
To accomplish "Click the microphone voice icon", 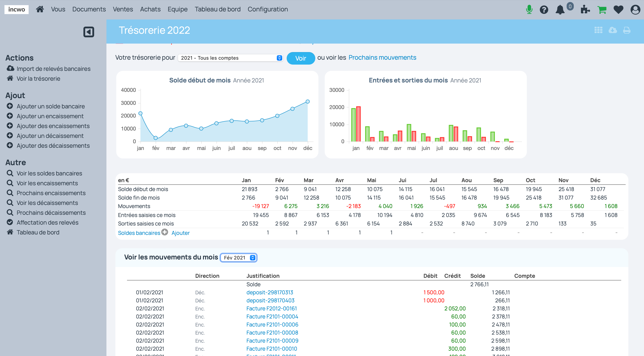I will pyautogui.click(x=529, y=9).
